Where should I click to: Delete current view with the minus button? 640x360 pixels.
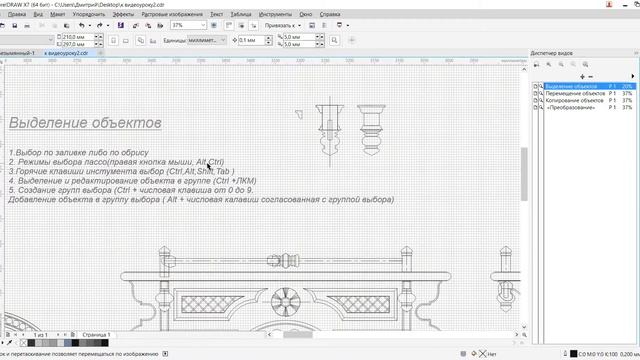coord(591,76)
